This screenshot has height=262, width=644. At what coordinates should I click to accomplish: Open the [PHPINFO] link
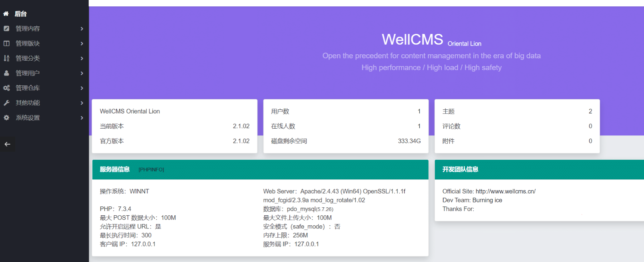tap(151, 170)
